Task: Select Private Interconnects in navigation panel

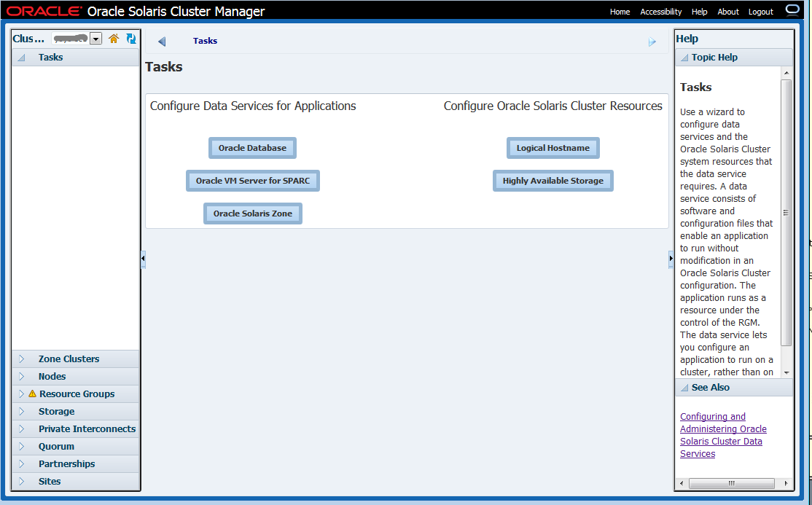Action: pyautogui.click(x=87, y=429)
